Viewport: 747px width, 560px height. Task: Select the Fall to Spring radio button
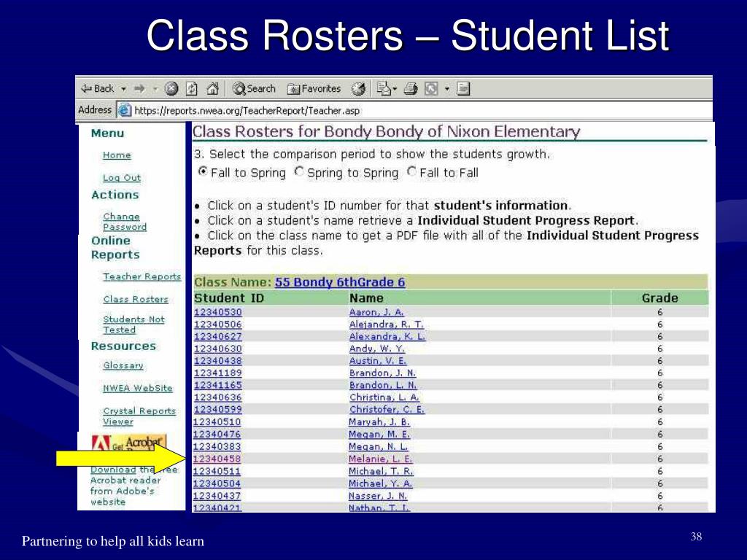(203, 171)
